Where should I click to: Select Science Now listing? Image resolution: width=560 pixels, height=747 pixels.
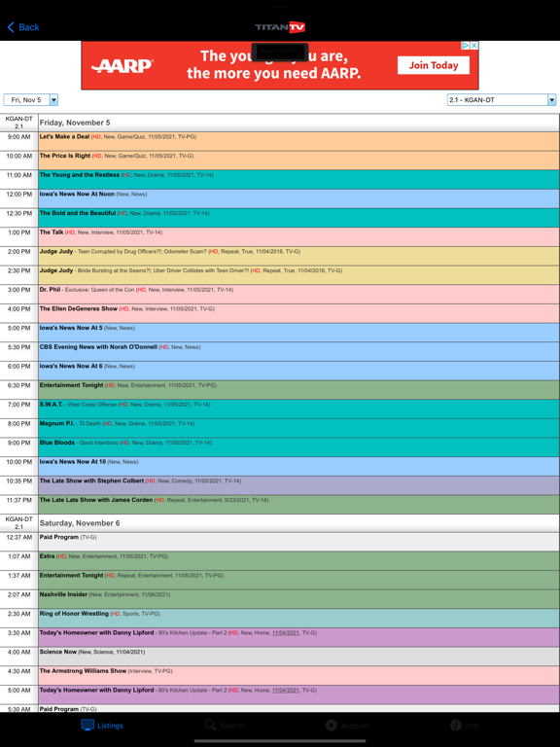(298, 656)
